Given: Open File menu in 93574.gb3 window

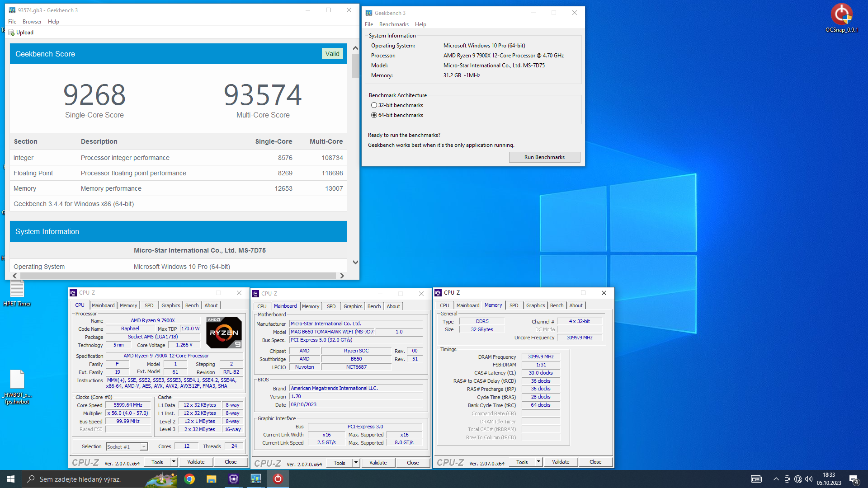Looking at the screenshot, I should (x=12, y=22).
